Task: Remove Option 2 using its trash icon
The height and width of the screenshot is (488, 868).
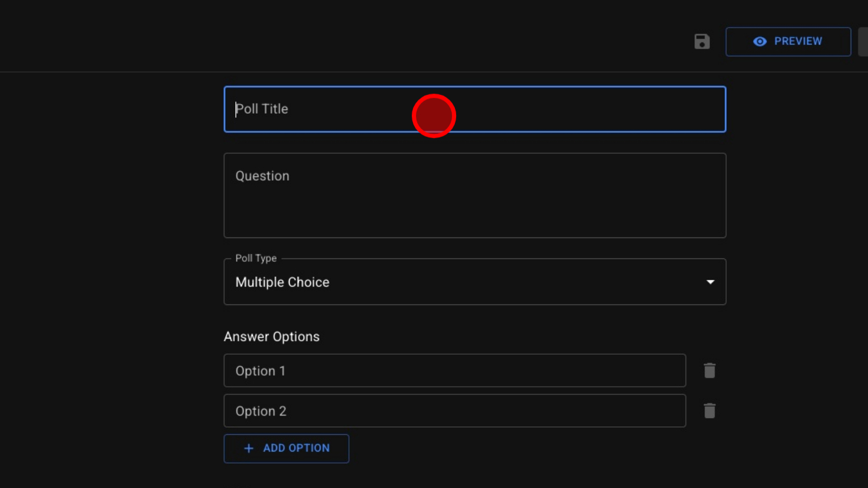Action: pyautogui.click(x=709, y=411)
